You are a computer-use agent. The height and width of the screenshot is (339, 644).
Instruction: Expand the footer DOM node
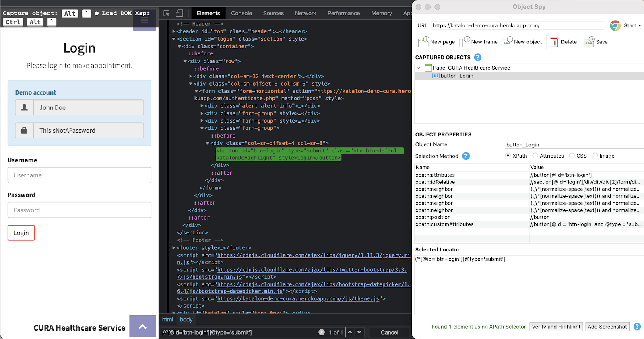(173, 248)
